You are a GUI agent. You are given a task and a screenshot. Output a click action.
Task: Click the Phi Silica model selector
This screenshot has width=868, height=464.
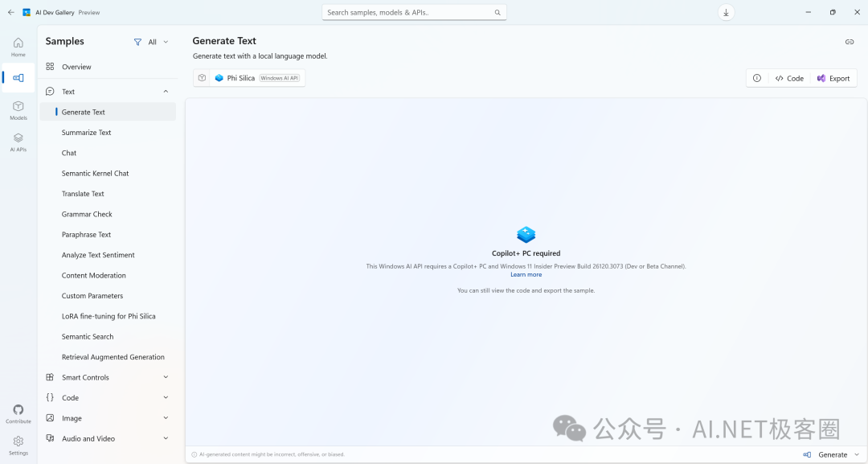[258, 78]
